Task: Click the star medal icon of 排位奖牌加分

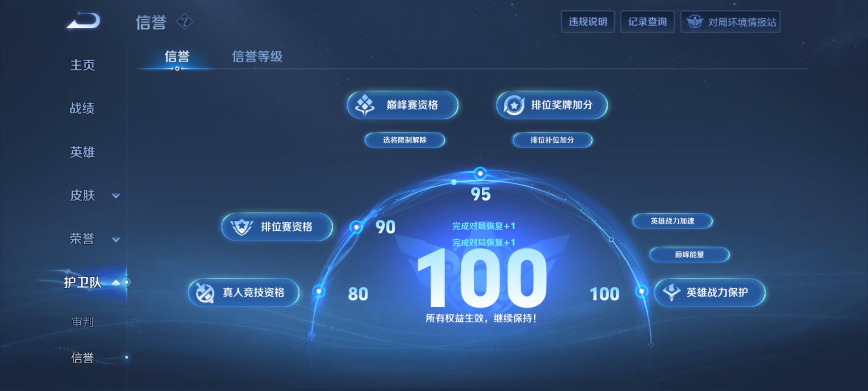Action: click(514, 105)
